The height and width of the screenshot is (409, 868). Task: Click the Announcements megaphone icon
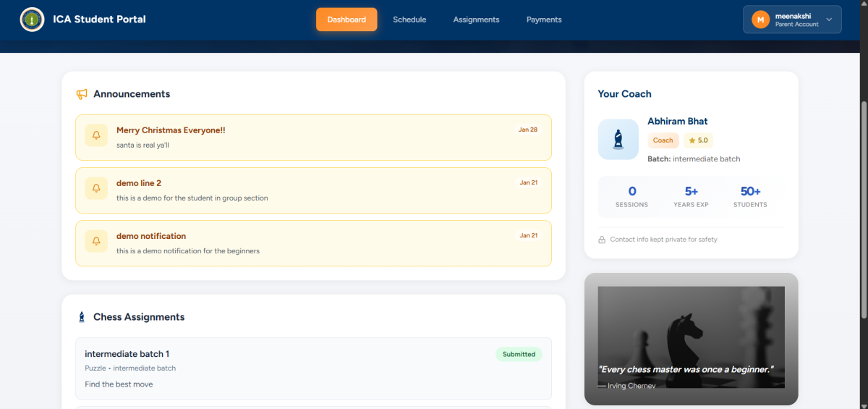82,94
